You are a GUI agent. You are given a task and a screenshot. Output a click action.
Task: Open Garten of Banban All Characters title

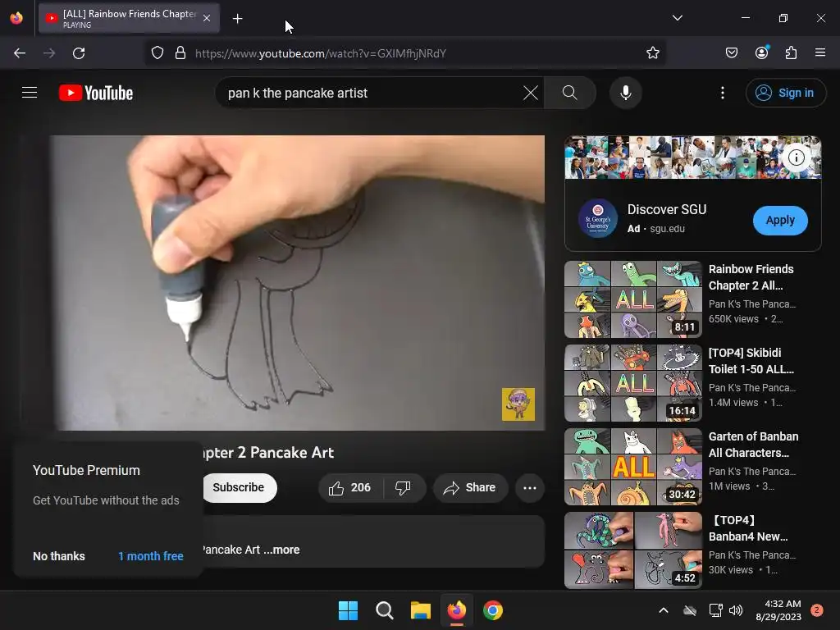click(x=753, y=445)
